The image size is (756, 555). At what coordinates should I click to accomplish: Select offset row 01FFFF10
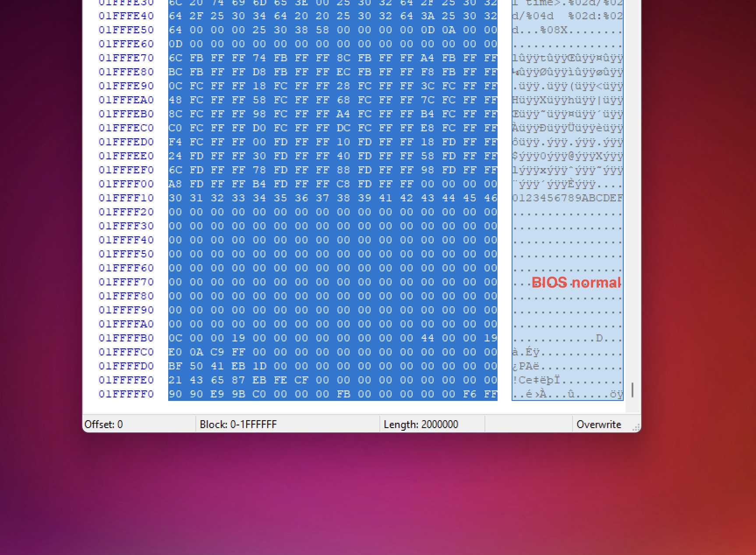[126, 198]
